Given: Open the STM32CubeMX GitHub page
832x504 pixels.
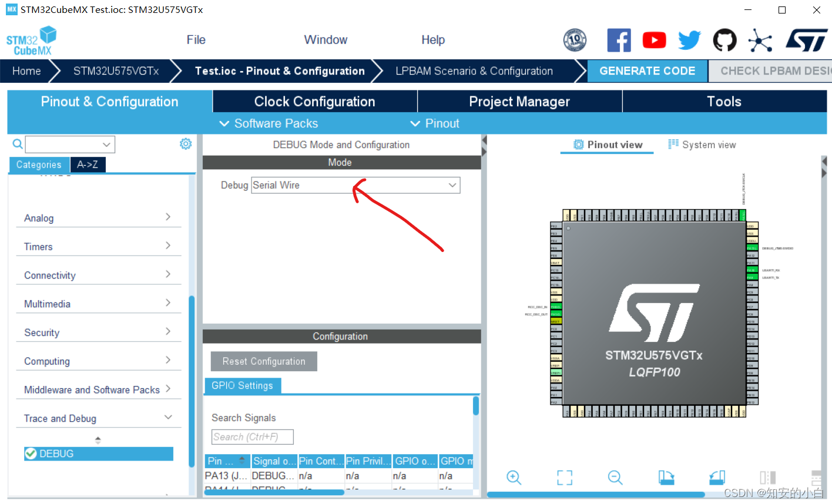Looking at the screenshot, I should pos(724,40).
